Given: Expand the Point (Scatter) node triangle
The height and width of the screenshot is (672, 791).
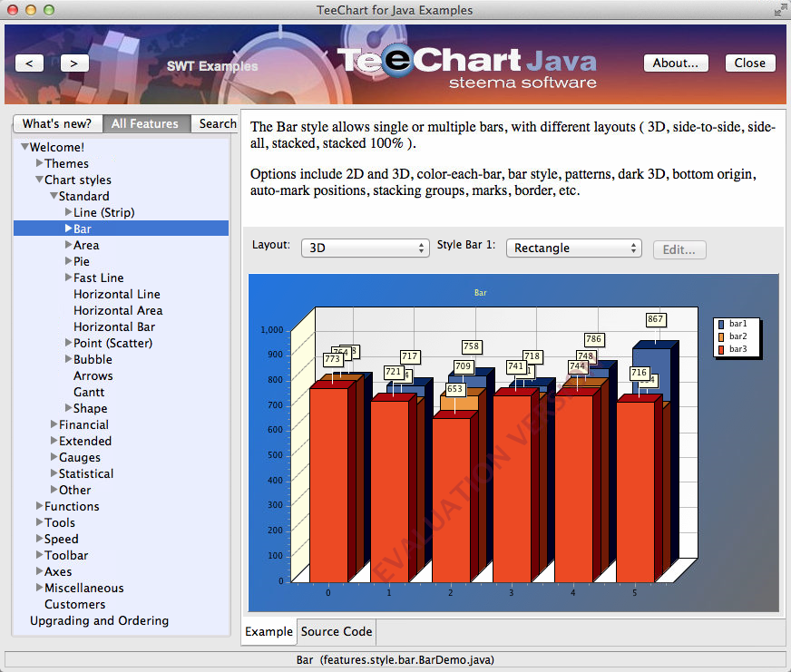Looking at the screenshot, I should [68, 343].
